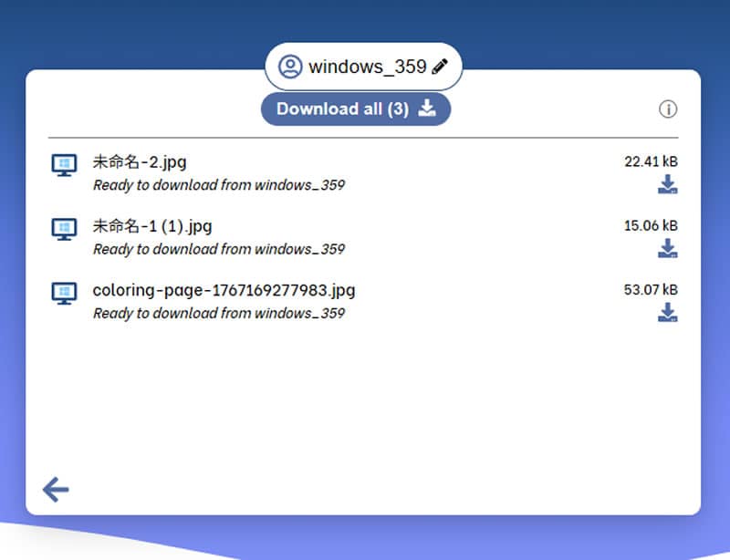Click the monitor icon beside the coloring-page file
The width and height of the screenshot is (730, 560).
64,293
